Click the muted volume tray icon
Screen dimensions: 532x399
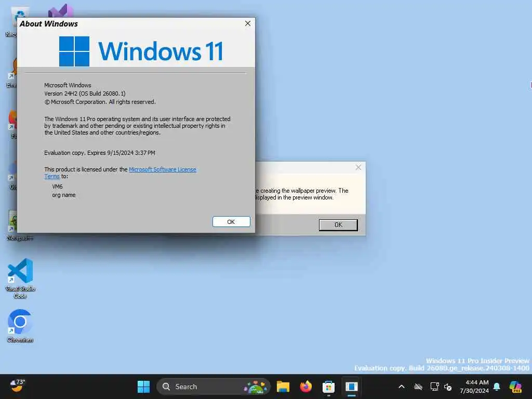448,387
